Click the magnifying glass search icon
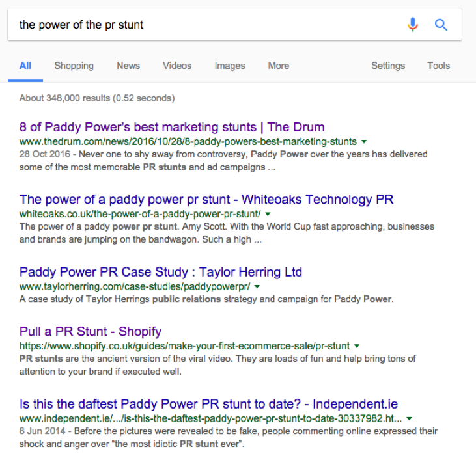 441,25
